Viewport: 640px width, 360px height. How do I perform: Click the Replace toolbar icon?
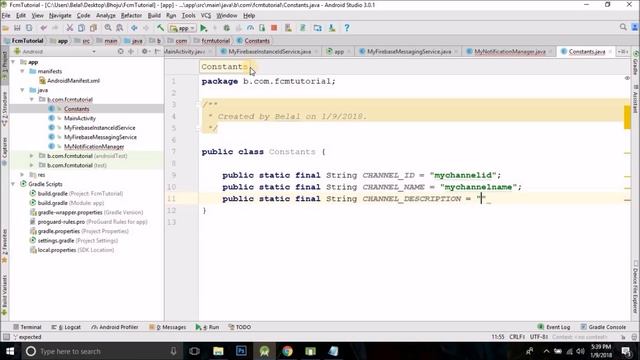pos(120,28)
